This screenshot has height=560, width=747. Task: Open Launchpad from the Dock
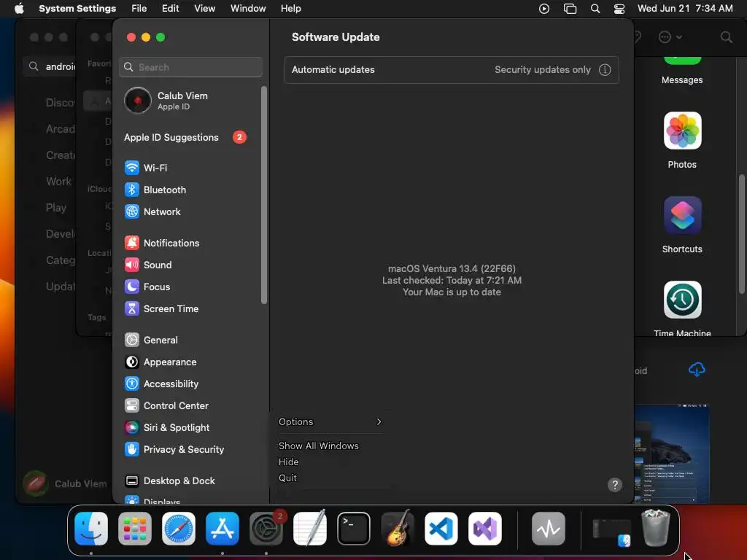click(x=135, y=529)
